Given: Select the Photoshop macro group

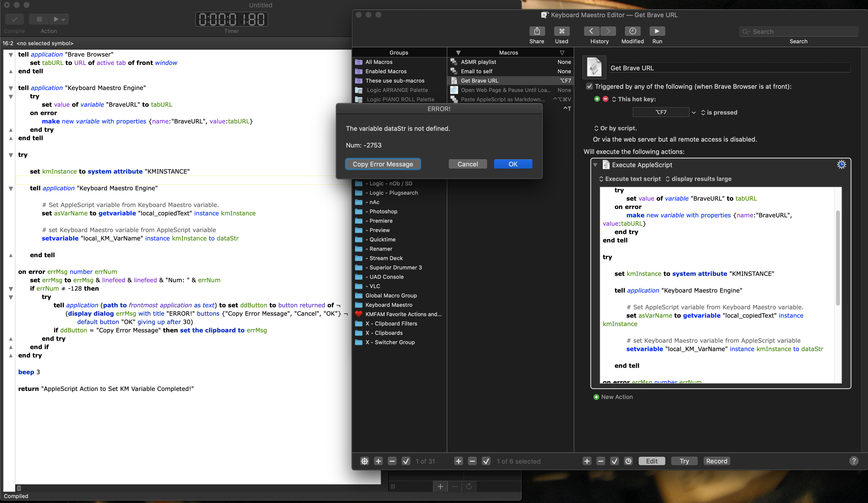Looking at the screenshot, I should (400, 211).
